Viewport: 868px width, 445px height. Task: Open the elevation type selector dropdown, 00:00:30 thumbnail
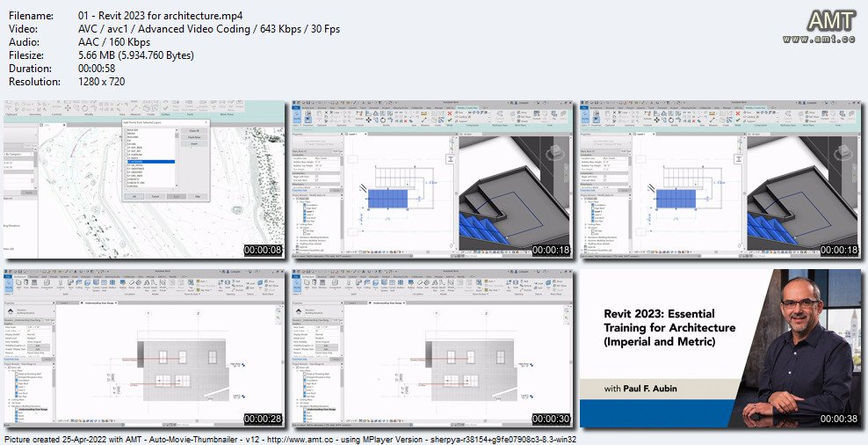click(319, 311)
